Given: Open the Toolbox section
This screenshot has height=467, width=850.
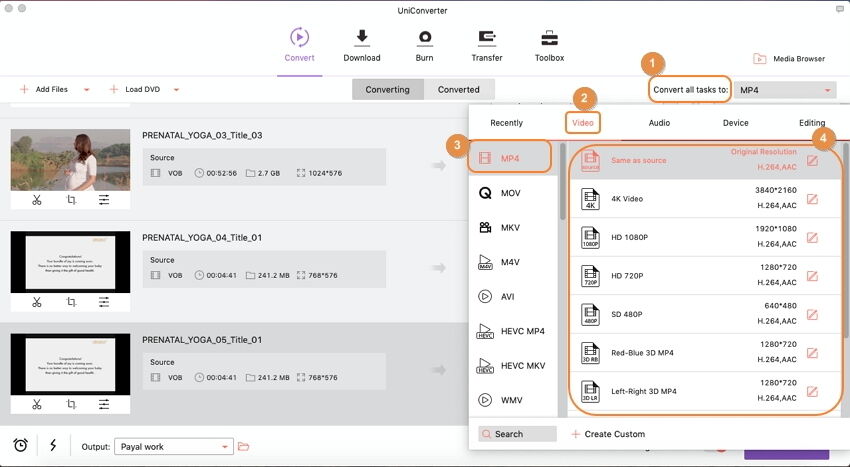Looking at the screenshot, I should click(x=549, y=46).
